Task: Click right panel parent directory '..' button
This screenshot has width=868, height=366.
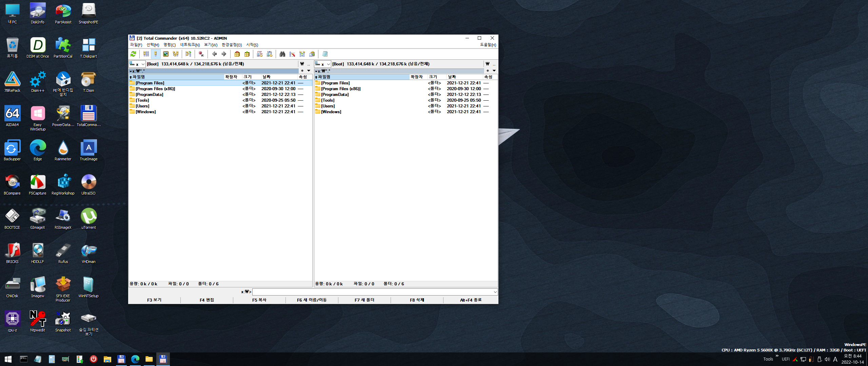Action: (x=494, y=64)
